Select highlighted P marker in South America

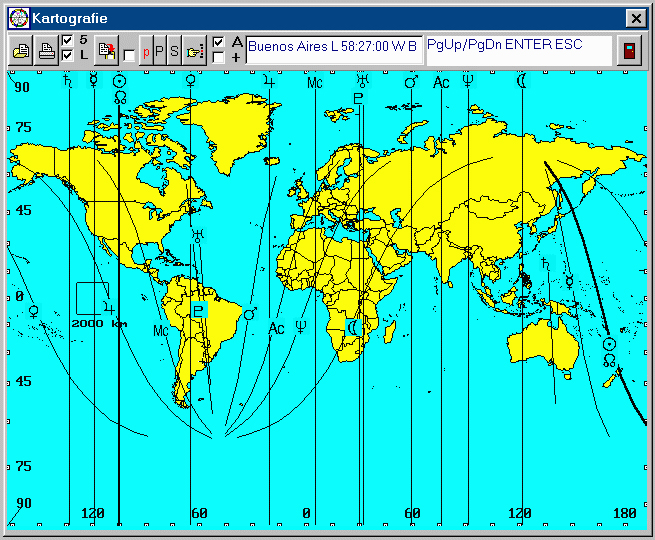click(x=199, y=311)
